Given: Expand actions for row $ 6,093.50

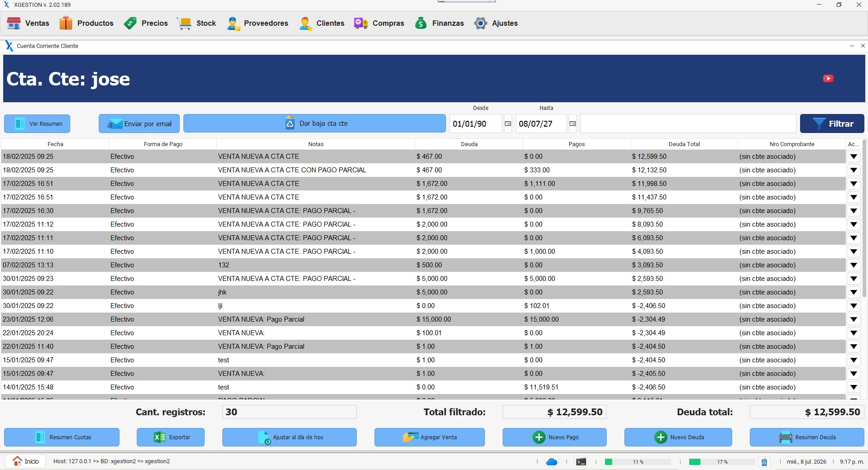Looking at the screenshot, I should tap(854, 238).
